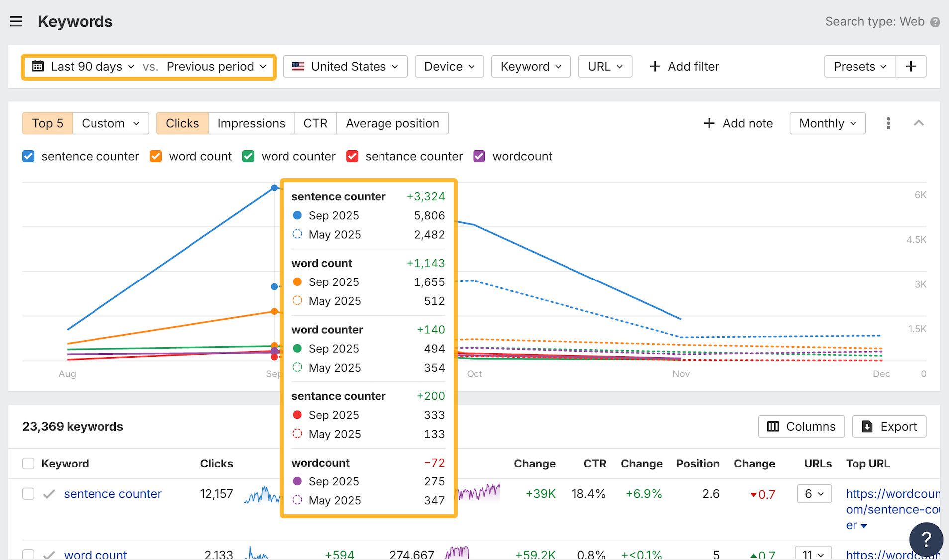Open the sentence counter keyword link
Viewport: 949px width, 560px height.
tap(112, 494)
